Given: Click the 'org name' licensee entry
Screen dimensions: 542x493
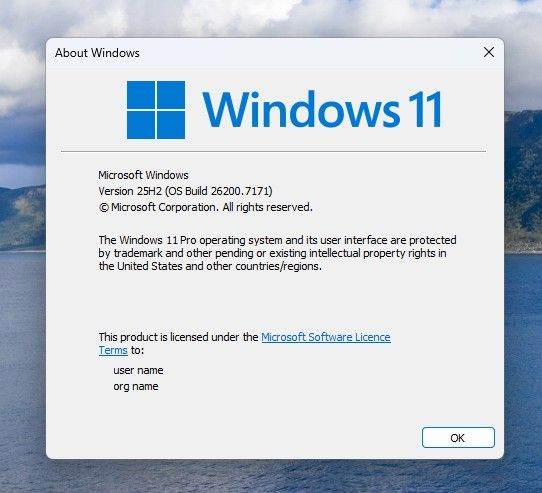Looking at the screenshot, I should 136,386.
